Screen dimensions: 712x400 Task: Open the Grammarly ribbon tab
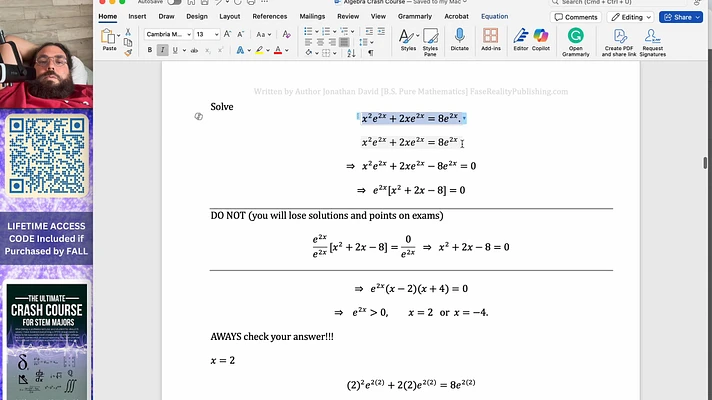coord(415,16)
